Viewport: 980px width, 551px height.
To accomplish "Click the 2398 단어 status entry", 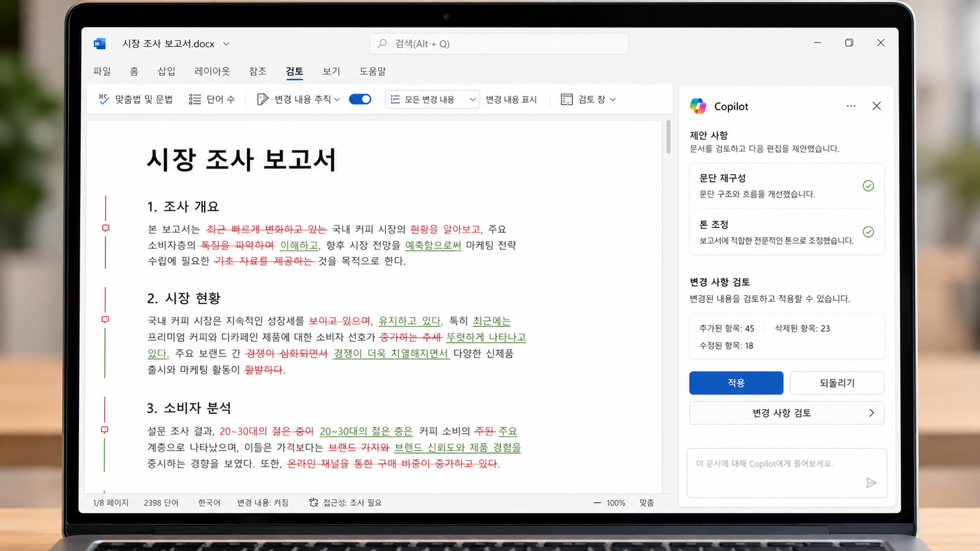I will 161,503.
